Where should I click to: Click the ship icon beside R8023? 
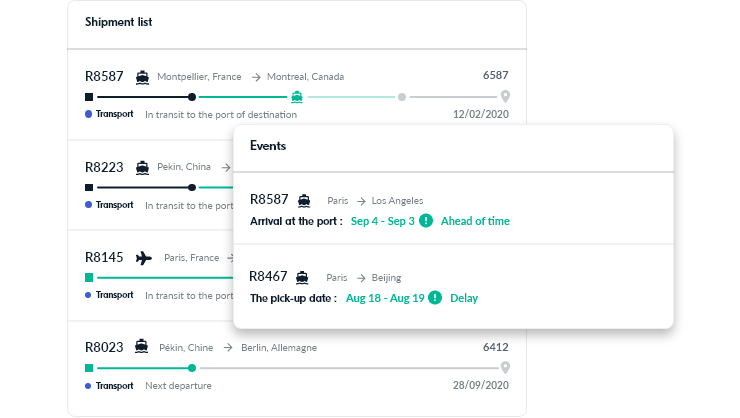[x=141, y=346]
